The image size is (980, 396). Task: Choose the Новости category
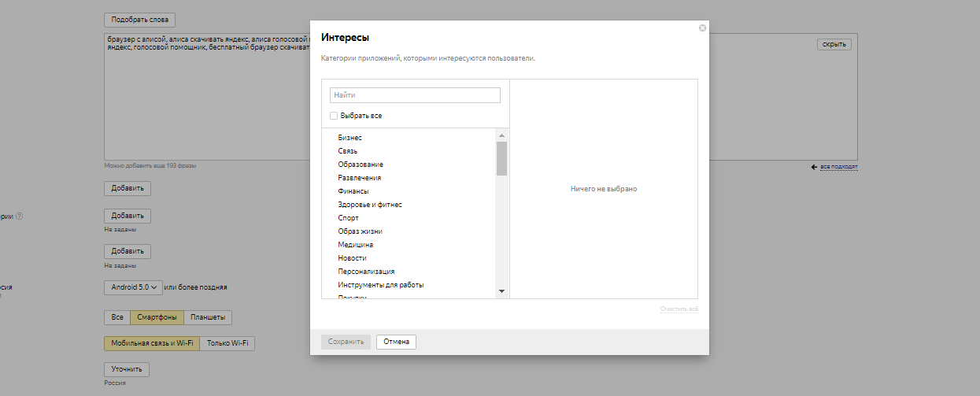pyautogui.click(x=352, y=258)
